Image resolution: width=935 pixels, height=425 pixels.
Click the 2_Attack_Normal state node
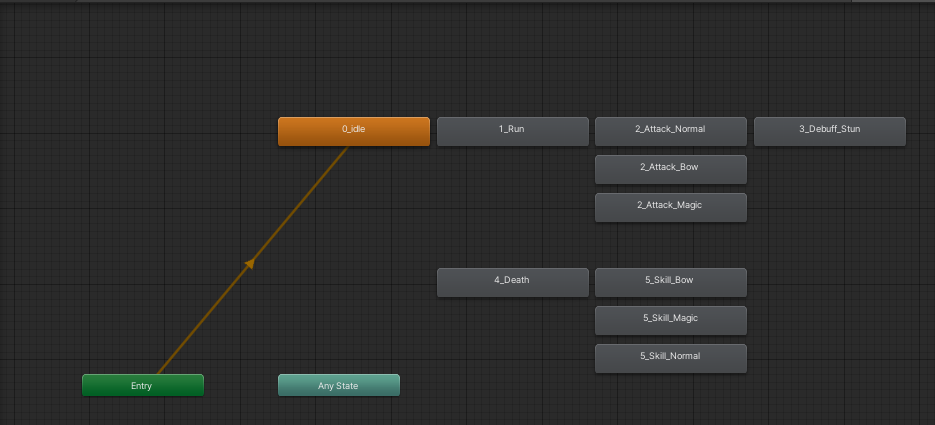(670, 132)
